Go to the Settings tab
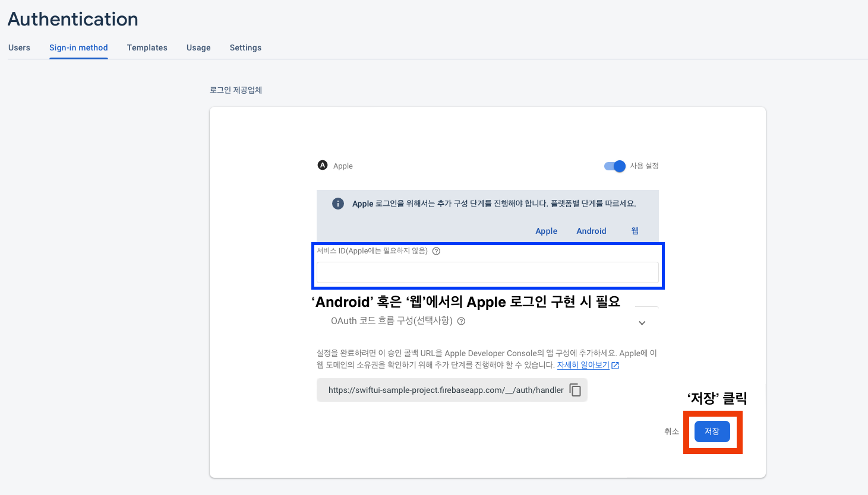Image resolution: width=868 pixels, height=495 pixels. pos(245,47)
